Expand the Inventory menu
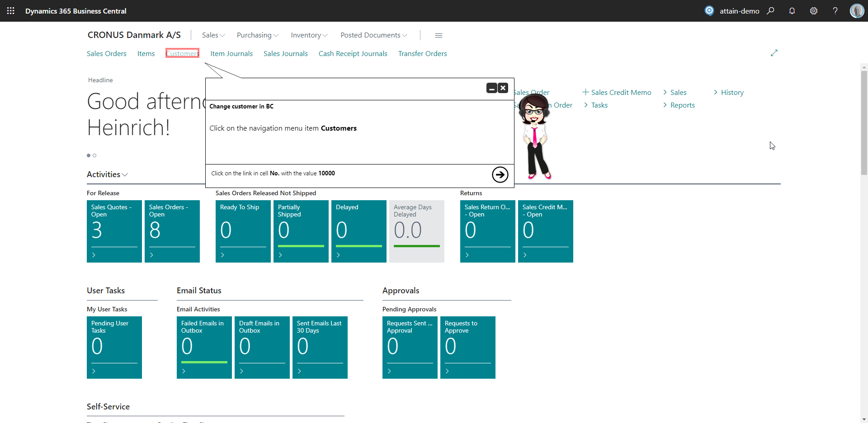Image resolution: width=868 pixels, height=423 pixels. 309,35
